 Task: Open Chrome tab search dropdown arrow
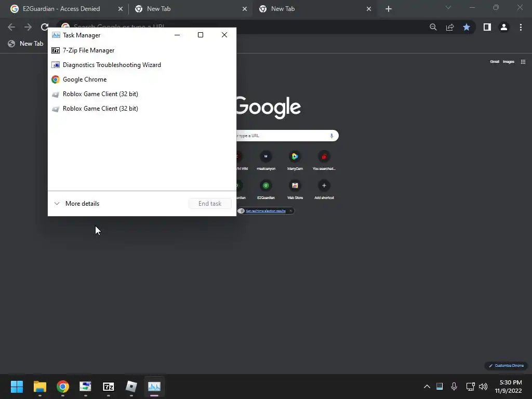click(448, 7)
